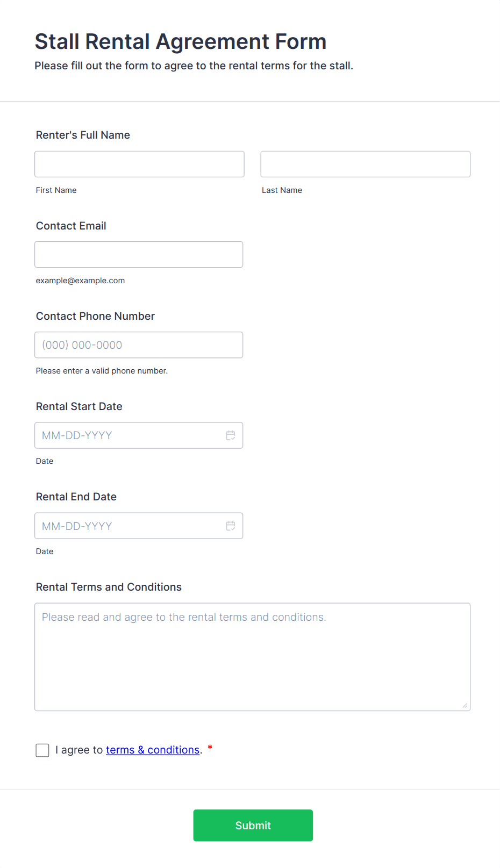This screenshot has height=868, width=500.
Task: Open the terms & conditions link
Action: pyautogui.click(x=153, y=750)
